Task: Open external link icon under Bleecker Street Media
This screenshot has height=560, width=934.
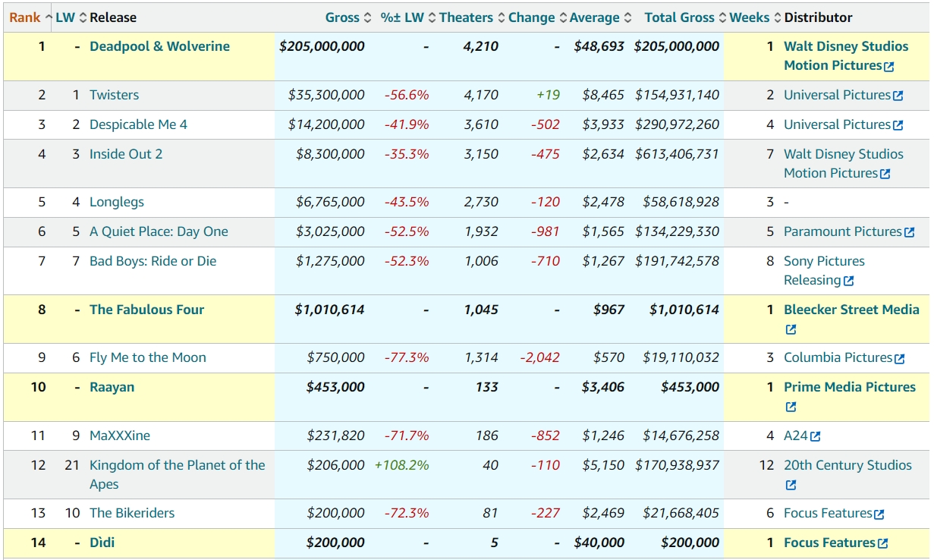Action: pyautogui.click(x=791, y=329)
